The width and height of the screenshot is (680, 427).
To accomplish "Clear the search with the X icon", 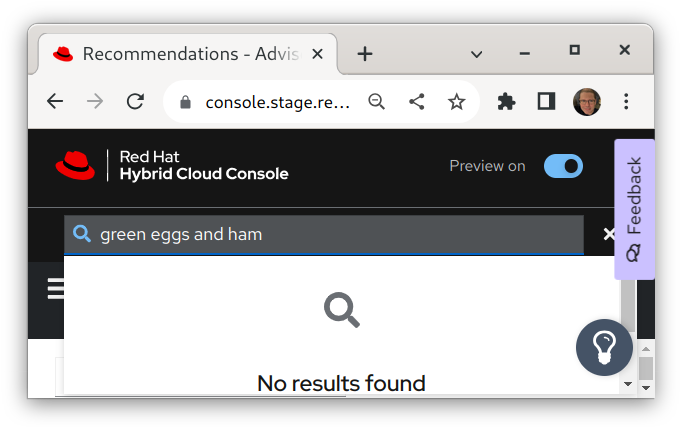I will pos(609,234).
